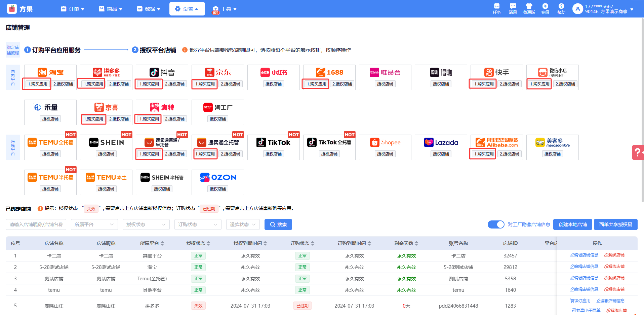Screen dimensions: 644x315
Task: Expand the 所属平台 filter dropdown
Action: pos(94,224)
